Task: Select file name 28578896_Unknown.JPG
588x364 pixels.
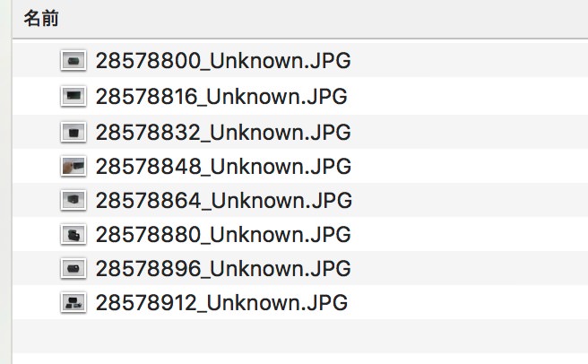Action: pos(223,268)
